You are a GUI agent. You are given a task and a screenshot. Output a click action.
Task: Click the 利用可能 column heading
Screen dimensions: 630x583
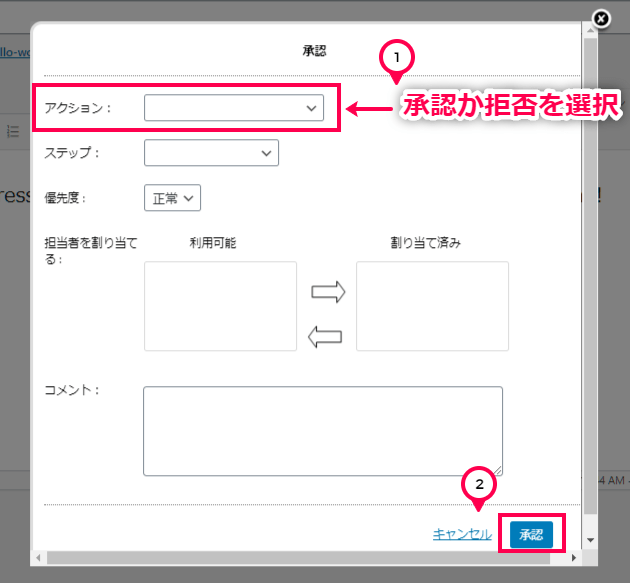213,243
